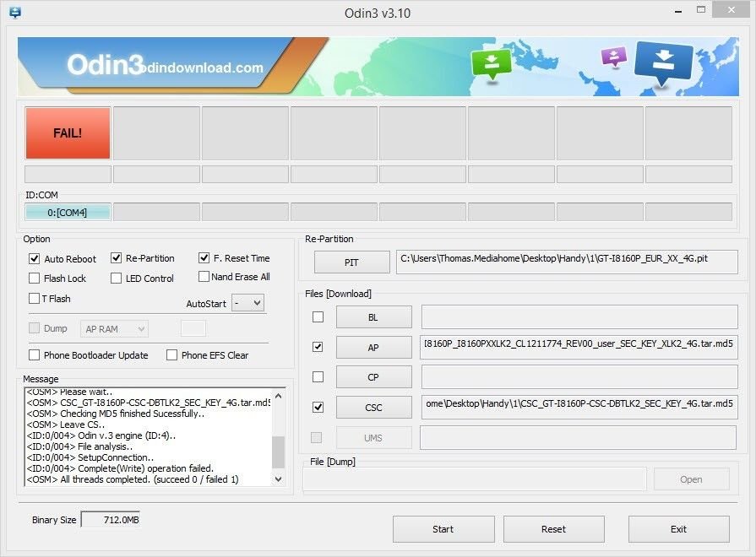This screenshot has width=756, height=557.
Task: Enable the Flash Lock checkbox
Action: [35, 278]
